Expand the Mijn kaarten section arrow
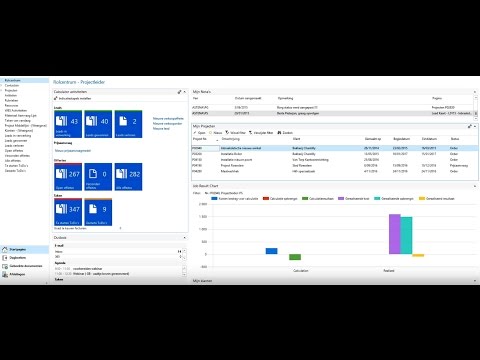This screenshot has width=480, height=360. click(x=475, y=281)
